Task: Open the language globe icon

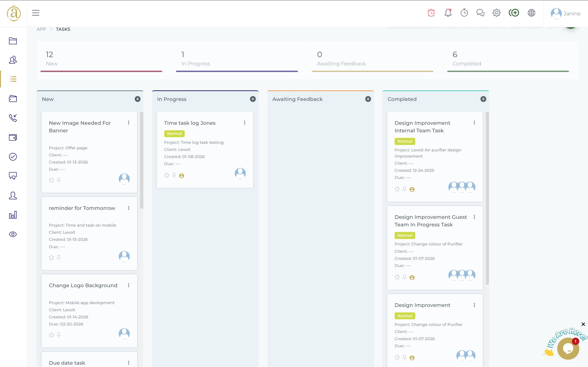Action: [x=531, y=13]
